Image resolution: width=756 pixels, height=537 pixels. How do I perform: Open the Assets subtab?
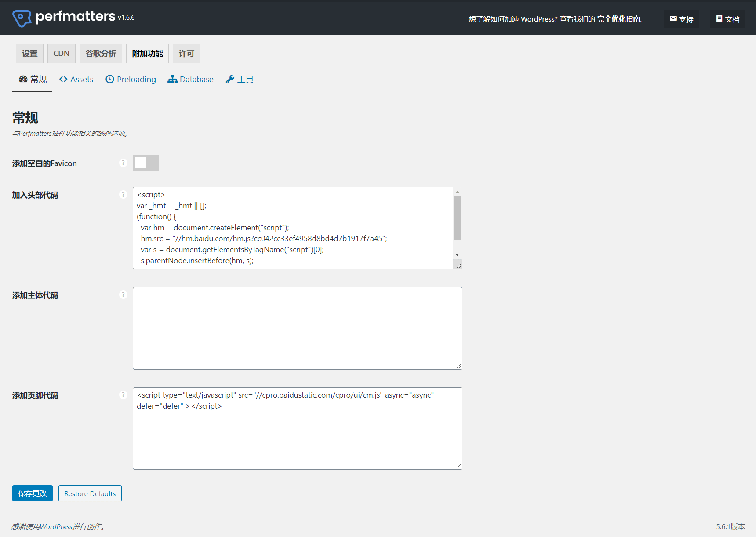[x=76, y=79]
